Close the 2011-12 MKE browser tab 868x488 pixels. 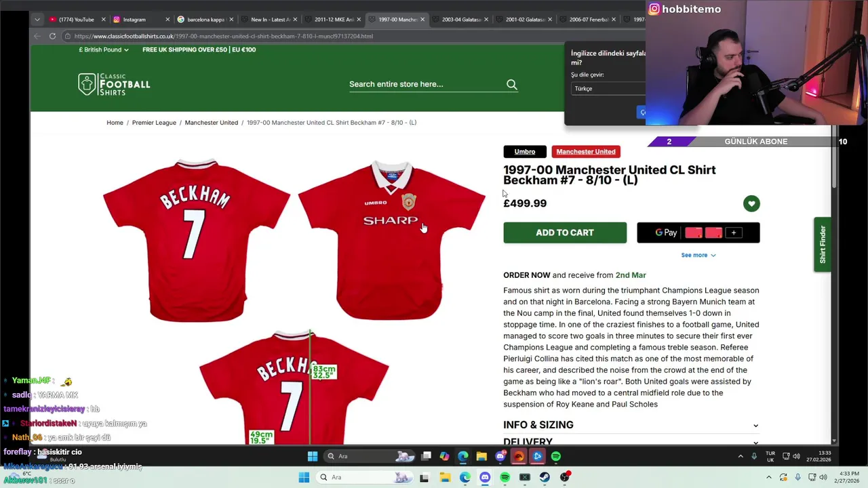(x=359, y=20)
